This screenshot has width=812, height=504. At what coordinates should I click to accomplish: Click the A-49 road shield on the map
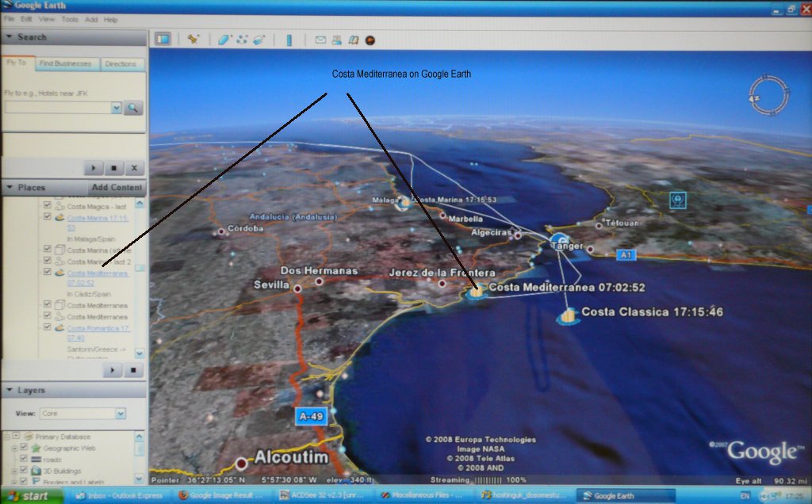pyautogui.click(x=311, y=416)
